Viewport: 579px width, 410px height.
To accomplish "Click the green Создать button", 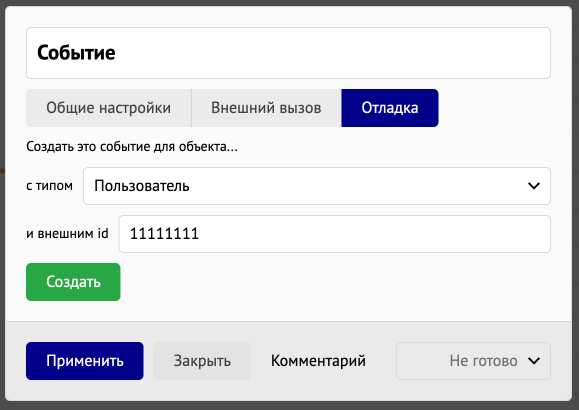I will pyautogui.click(x=73, y=282).
